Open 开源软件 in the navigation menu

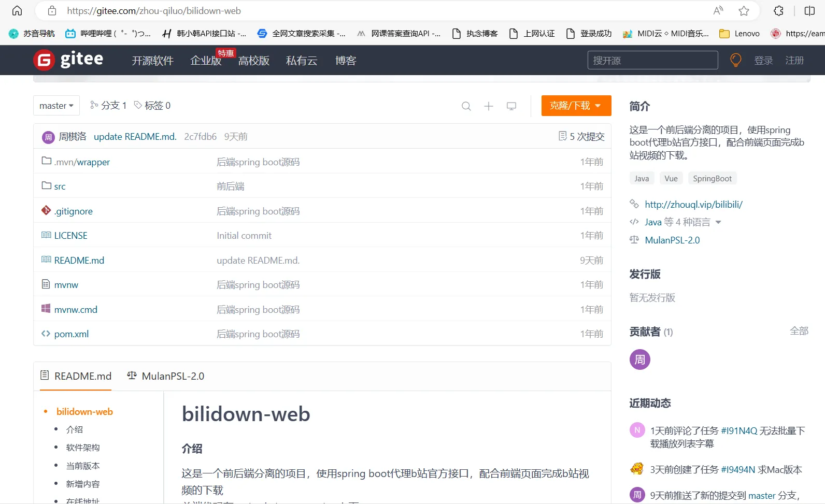[x=152, y=61]
